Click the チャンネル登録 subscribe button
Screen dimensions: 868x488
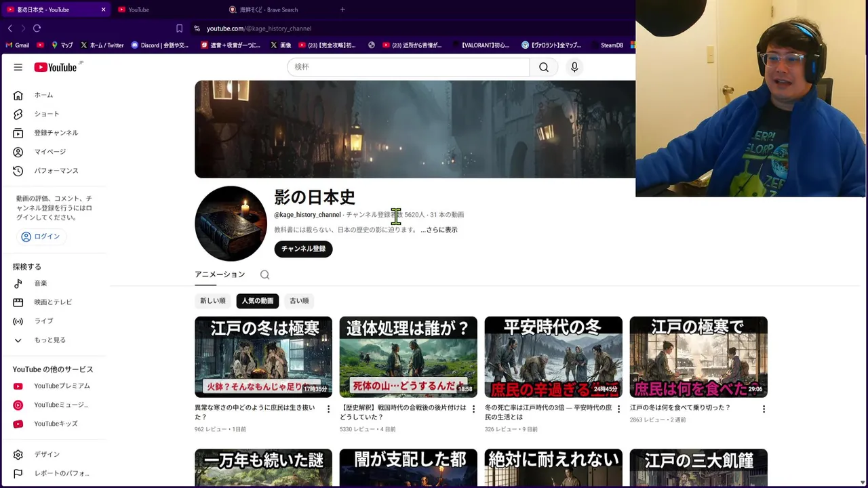click(x=303, y=249)
